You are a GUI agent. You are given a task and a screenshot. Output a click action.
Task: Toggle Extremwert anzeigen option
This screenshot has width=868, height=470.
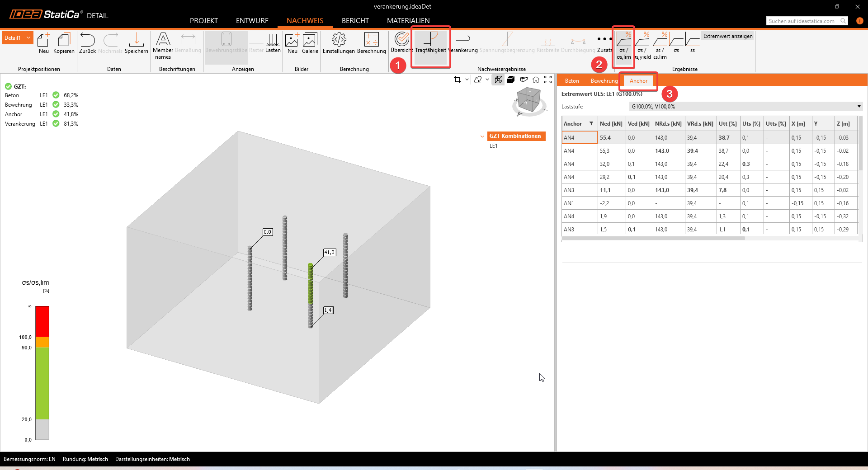point(727,36)
